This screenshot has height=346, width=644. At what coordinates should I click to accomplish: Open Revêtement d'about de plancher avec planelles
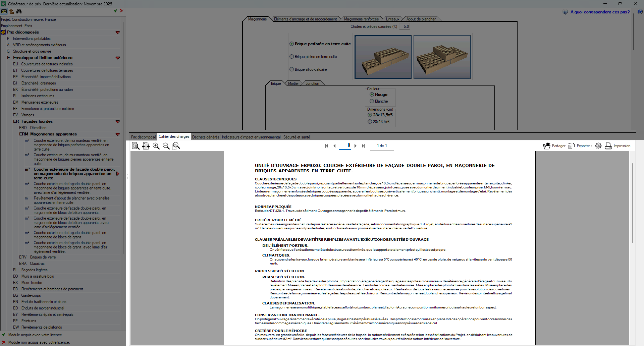(x=71, y=200)
